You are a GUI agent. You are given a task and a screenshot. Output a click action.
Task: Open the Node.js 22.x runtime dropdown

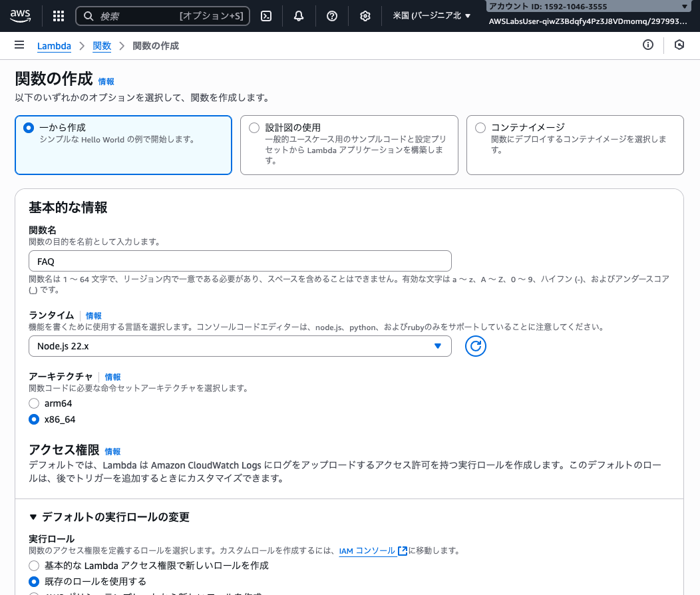click(x=240, y=346)
